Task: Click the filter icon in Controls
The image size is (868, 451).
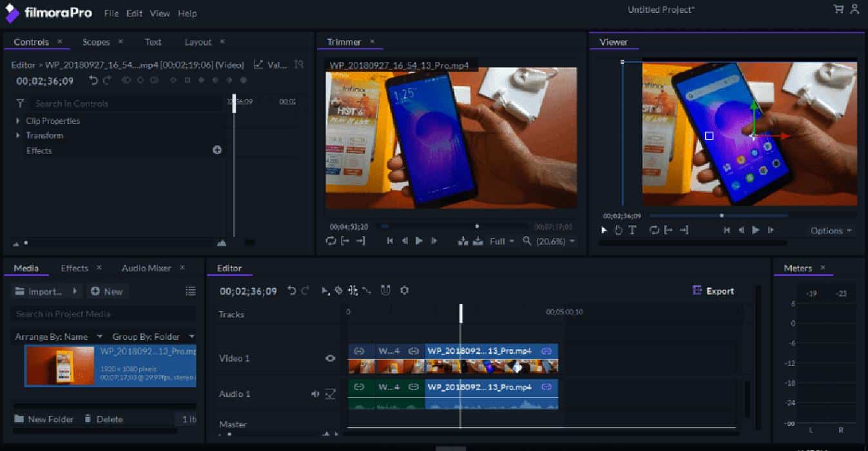Action: [x=21, y=103]
